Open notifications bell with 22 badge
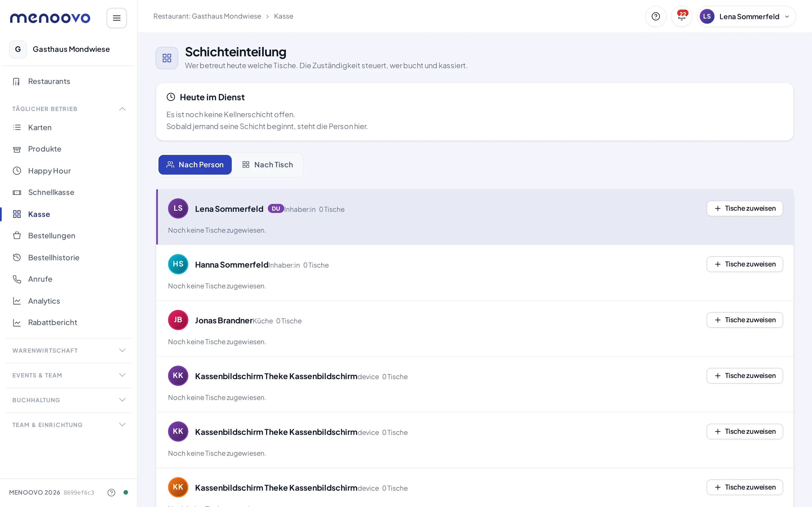The height and width of the screenshot is (507, 812). pos(681,16)
